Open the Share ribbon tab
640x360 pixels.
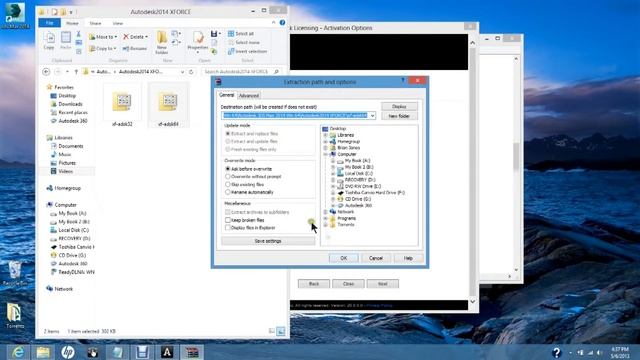96,23
